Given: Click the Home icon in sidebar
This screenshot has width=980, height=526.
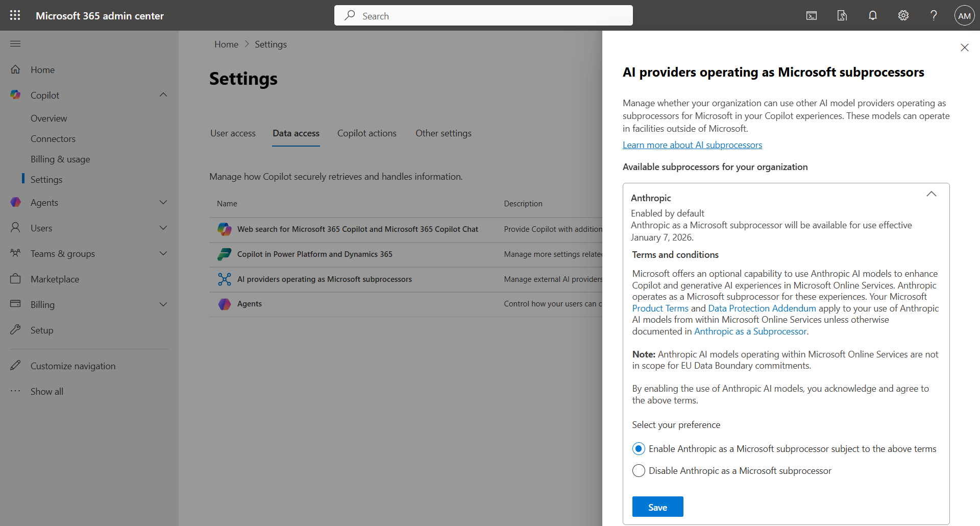Looking at the screenshot, I should [16, 69].
